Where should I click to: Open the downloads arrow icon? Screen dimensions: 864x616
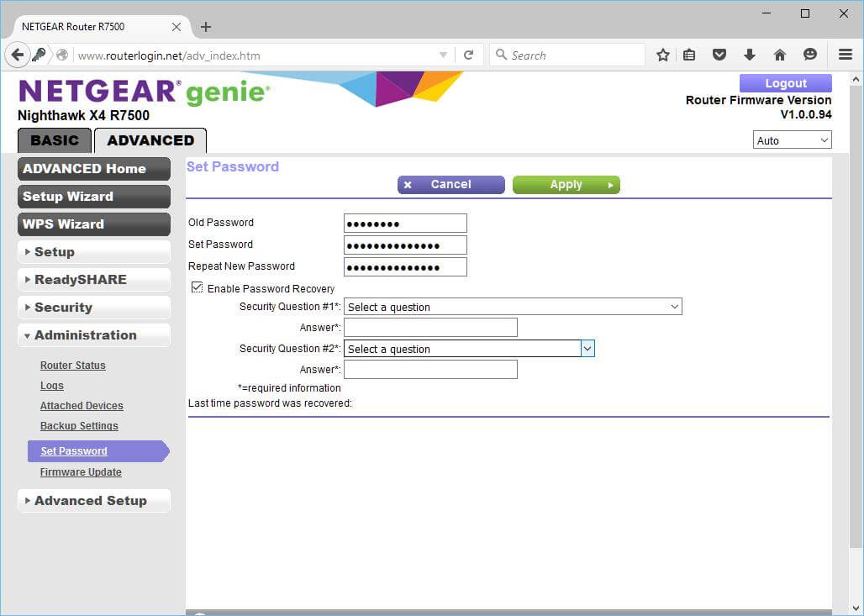coord(749,55)
